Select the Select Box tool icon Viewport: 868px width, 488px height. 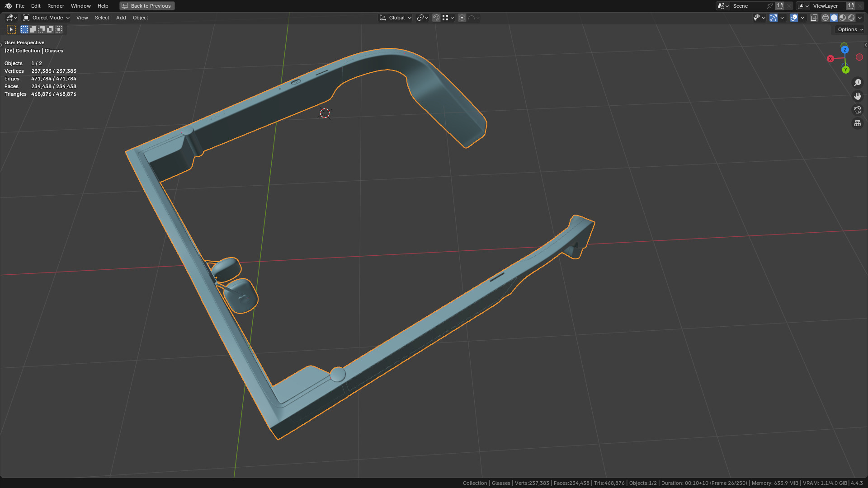click(x=11, y=29)
